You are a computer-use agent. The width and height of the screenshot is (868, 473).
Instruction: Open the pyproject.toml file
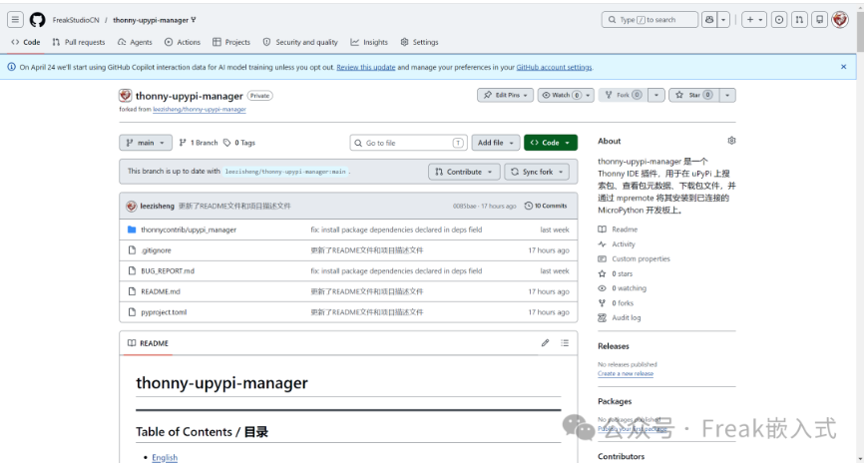[164, 312]
